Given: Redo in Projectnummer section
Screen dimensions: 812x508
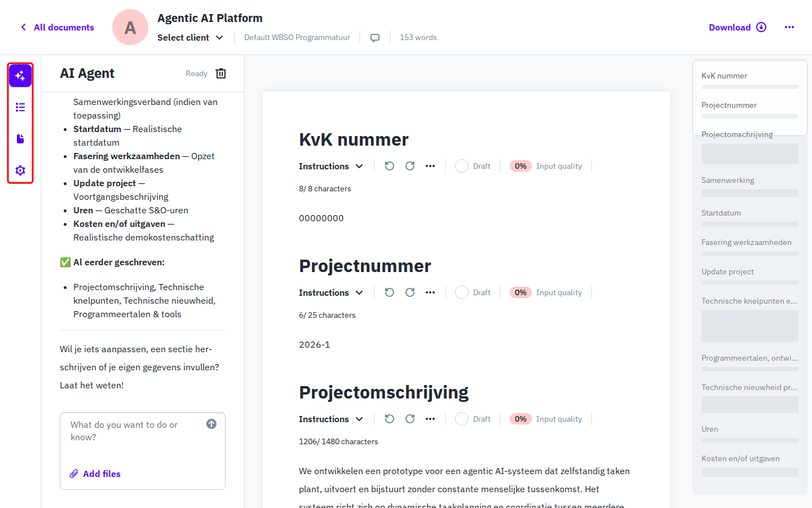Looking at the screenshot, I should 410,292.
